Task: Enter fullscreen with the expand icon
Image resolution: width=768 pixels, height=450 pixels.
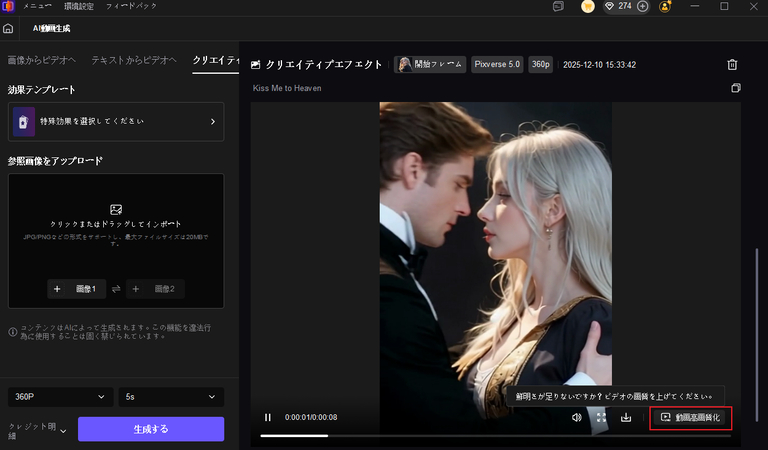Action: pyautogui.click(x=601, y=418)
